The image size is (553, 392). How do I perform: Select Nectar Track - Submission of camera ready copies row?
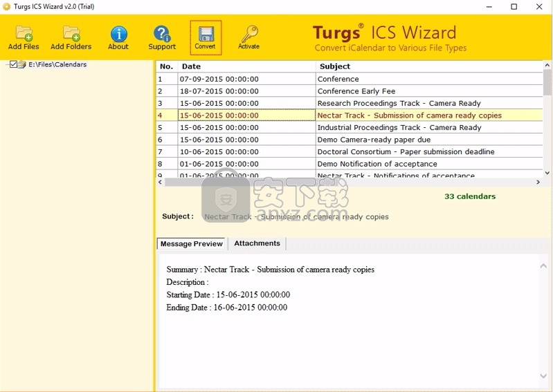coord(350,115)
